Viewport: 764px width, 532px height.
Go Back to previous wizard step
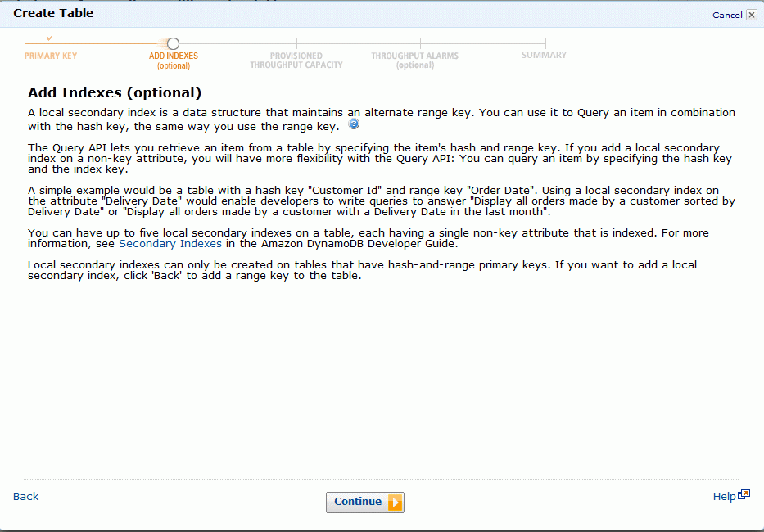click(x=26, y=497)
